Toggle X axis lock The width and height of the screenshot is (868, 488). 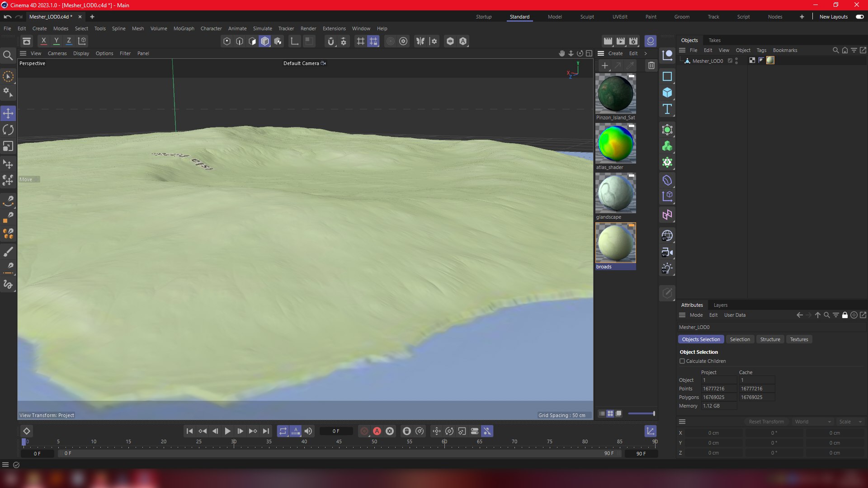pyautogui.click(x=43, y=41)
